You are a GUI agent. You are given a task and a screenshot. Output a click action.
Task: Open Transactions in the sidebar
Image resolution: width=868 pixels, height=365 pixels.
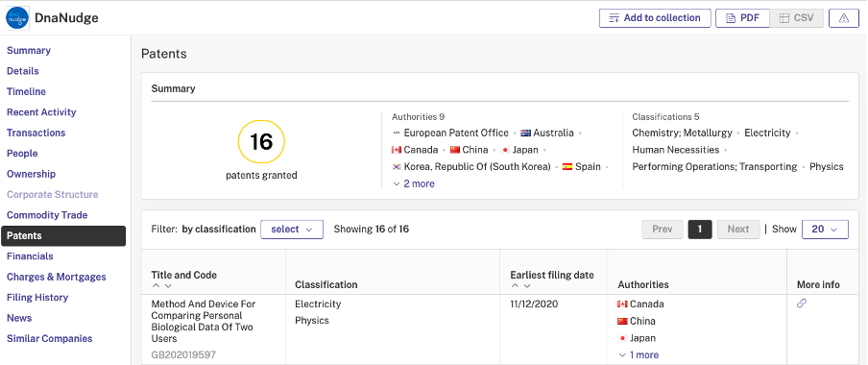[36, 133]
